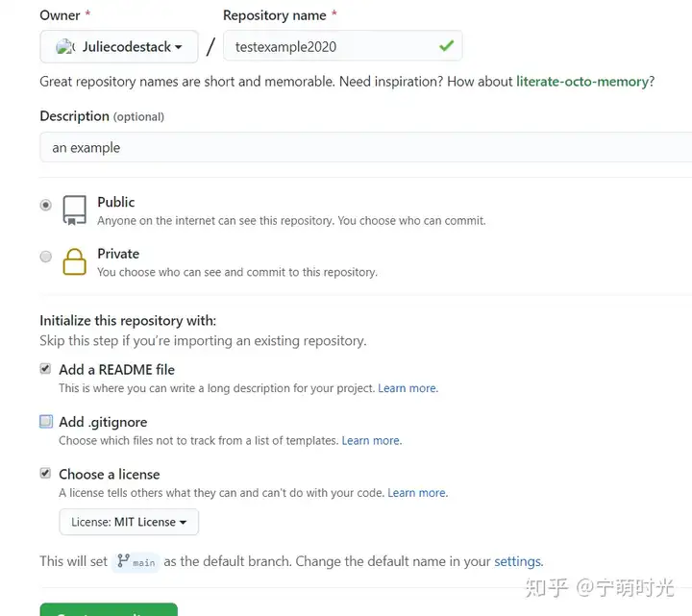Click the 'Choose a license' label

pyautogui.click(x=110, y=475)
